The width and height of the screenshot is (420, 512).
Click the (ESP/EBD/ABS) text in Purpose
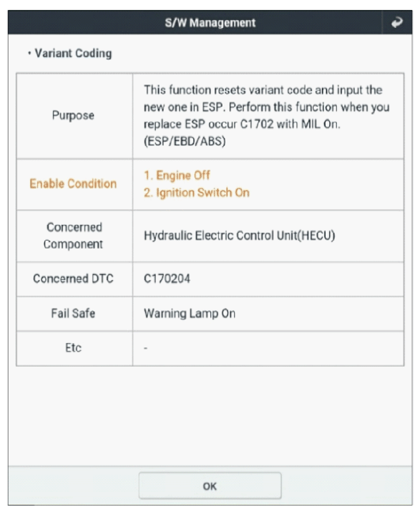[x=185, y=141]
